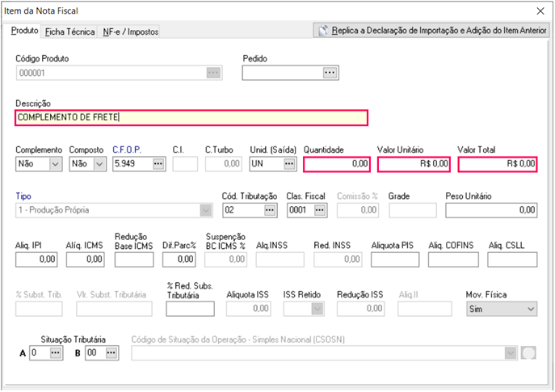Open the NF-e / Impostos tab

point(130,32)
